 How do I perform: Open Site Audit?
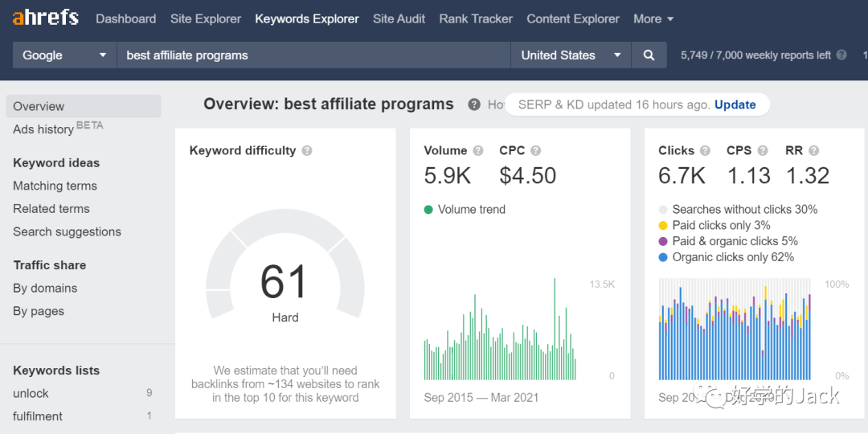point(399,18)
